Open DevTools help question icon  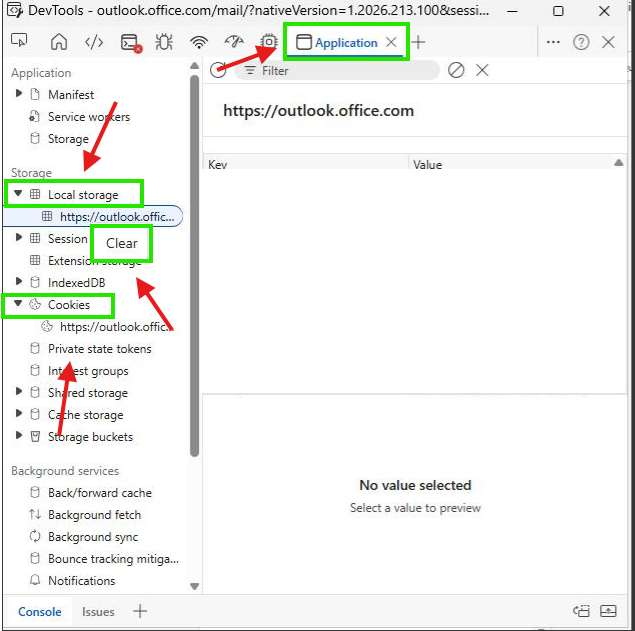coord(581,42)
